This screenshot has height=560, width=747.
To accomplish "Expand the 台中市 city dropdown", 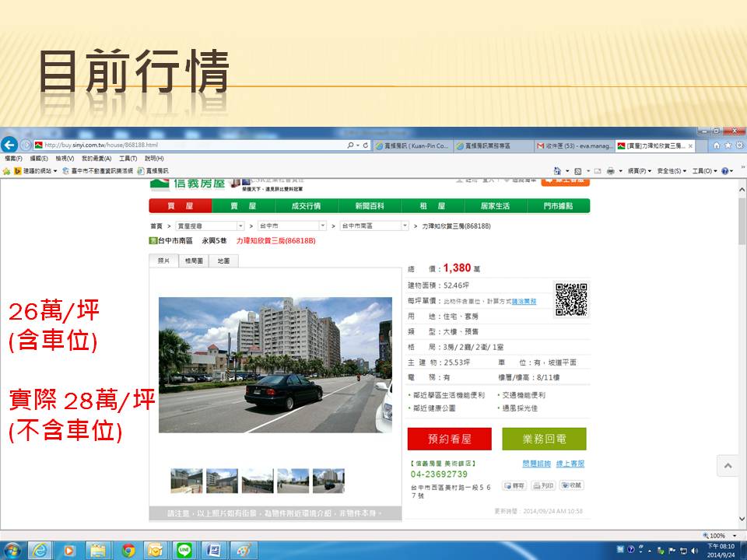I will pos(322,226).
